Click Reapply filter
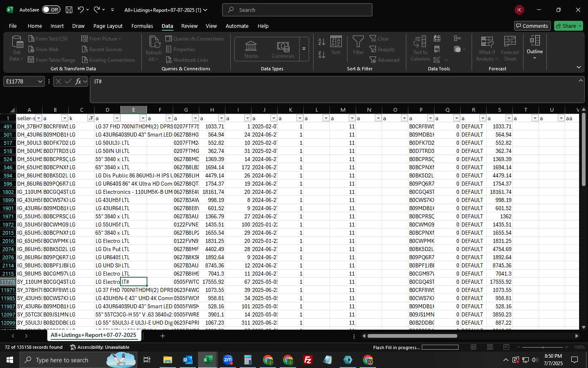Viewport: 588px width, 368px height. (x=382, y=49)
